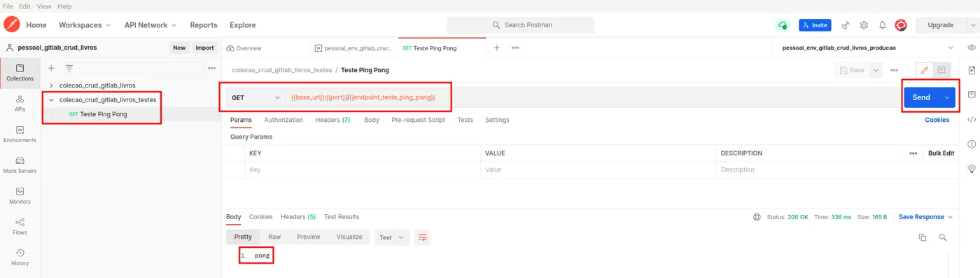
Task: Open the settings gear icon
Action: point(864,25)
